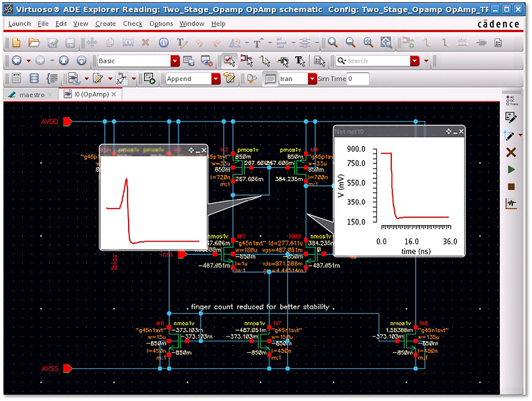Open the waveform plot results icon
This screenshot has width=532, height=401.
pos(511,204)
